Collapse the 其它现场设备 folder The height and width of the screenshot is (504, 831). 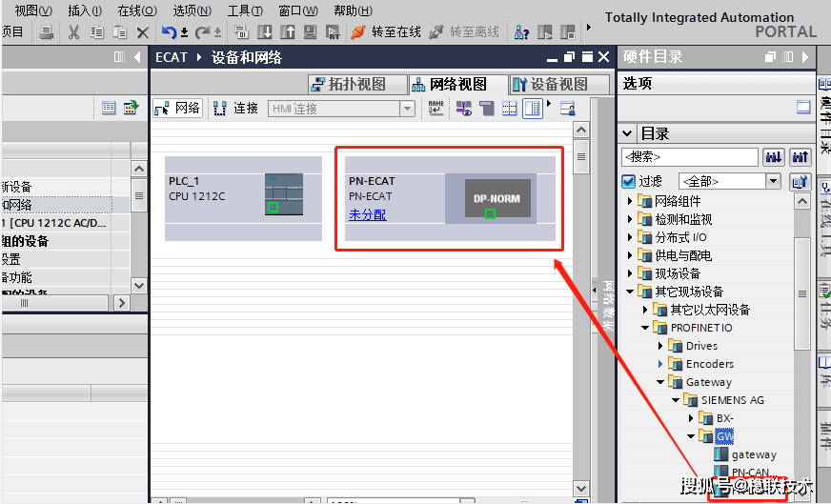630,292
